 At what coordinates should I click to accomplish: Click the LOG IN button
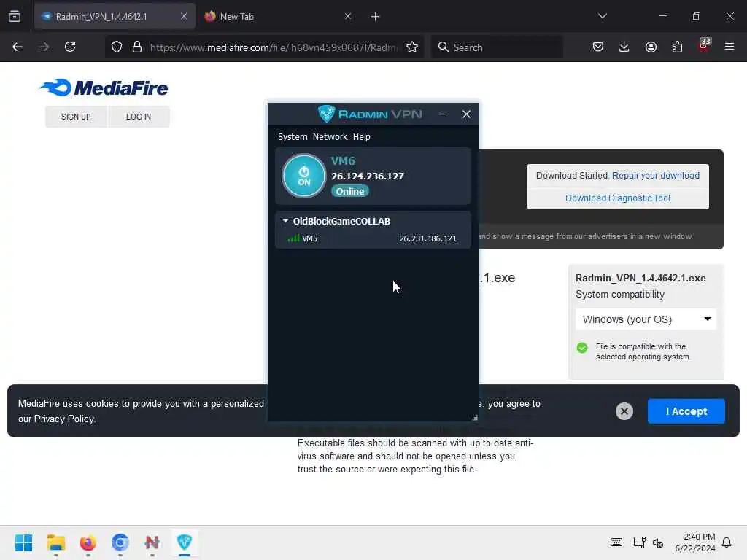click(x=139, y=117)
